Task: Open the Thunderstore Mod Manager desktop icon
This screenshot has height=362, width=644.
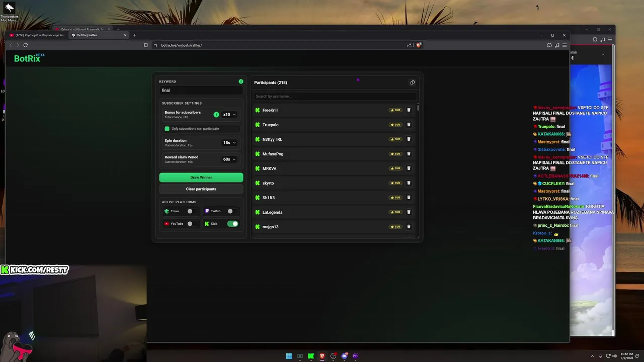Action: point(9,12)
